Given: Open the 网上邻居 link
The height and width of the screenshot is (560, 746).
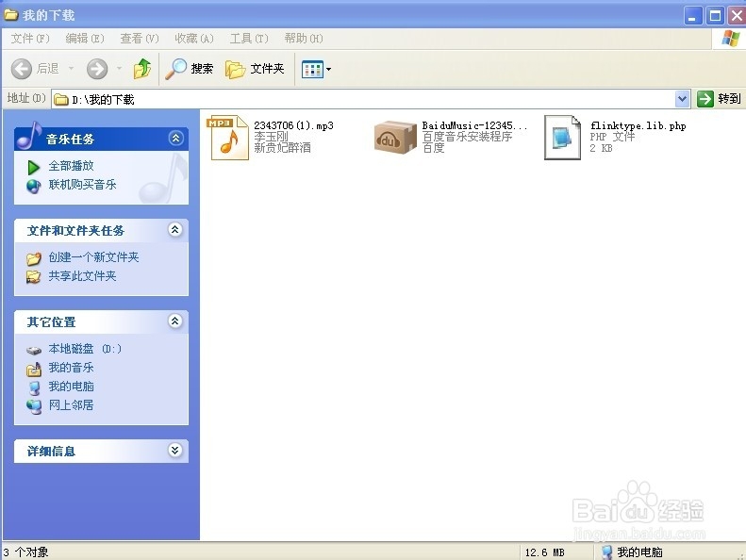Looking at the screenshot, I should pos(72,405).
